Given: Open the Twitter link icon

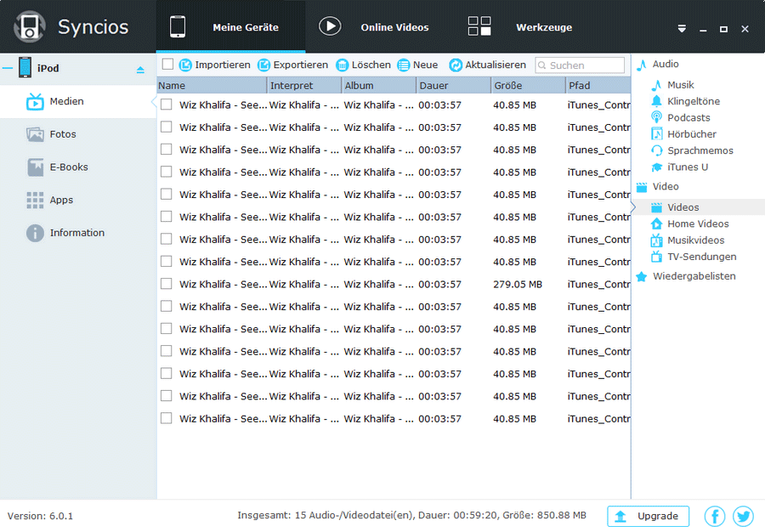Looking at the screenshot, I should tap(743, 516).
